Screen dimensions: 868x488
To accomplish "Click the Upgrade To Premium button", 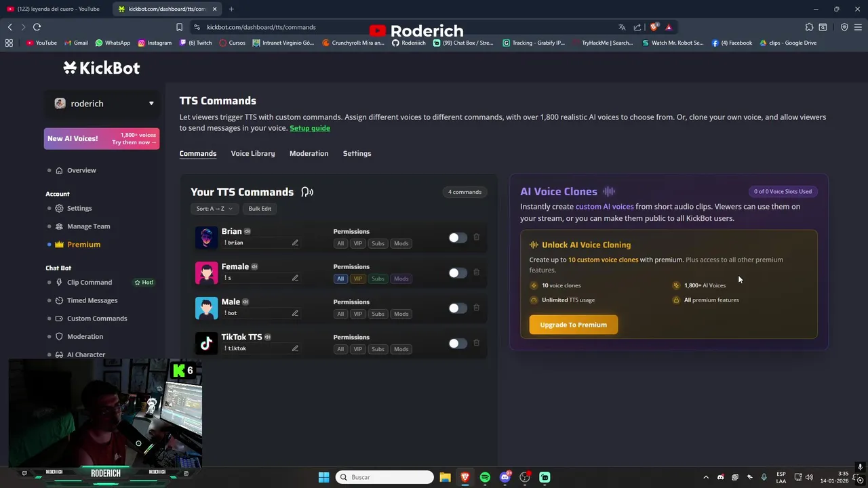I will click(x=573, y=325).
